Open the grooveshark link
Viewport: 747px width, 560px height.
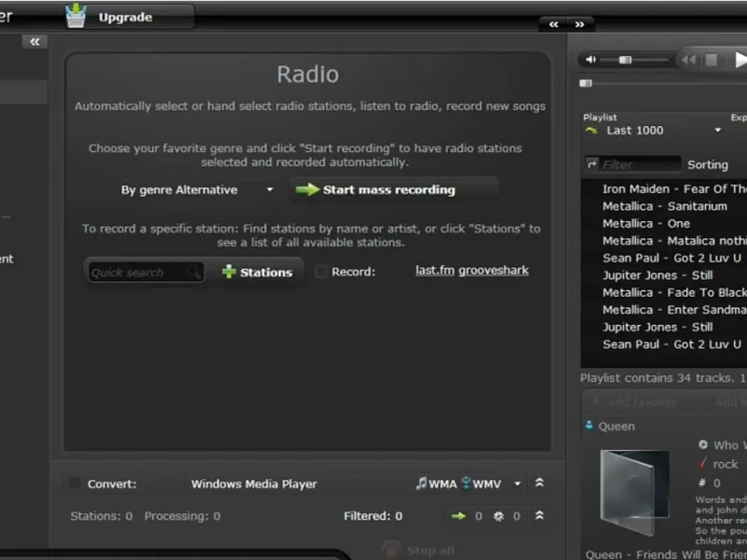[493, 271]
